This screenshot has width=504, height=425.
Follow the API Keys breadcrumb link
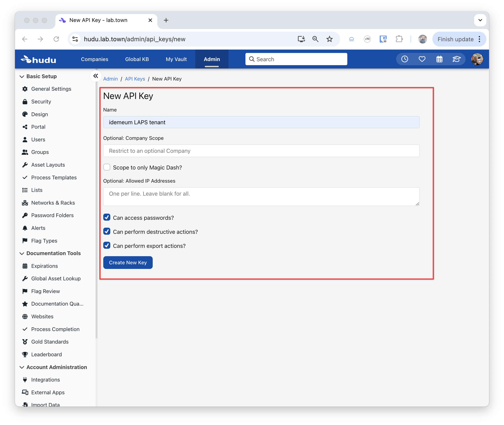coord(135,79)
